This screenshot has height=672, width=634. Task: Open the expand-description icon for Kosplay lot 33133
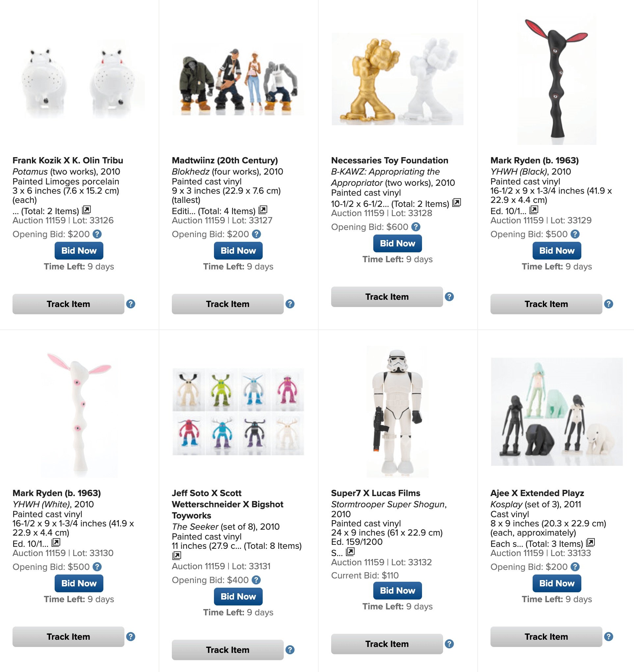pos(591,543)
